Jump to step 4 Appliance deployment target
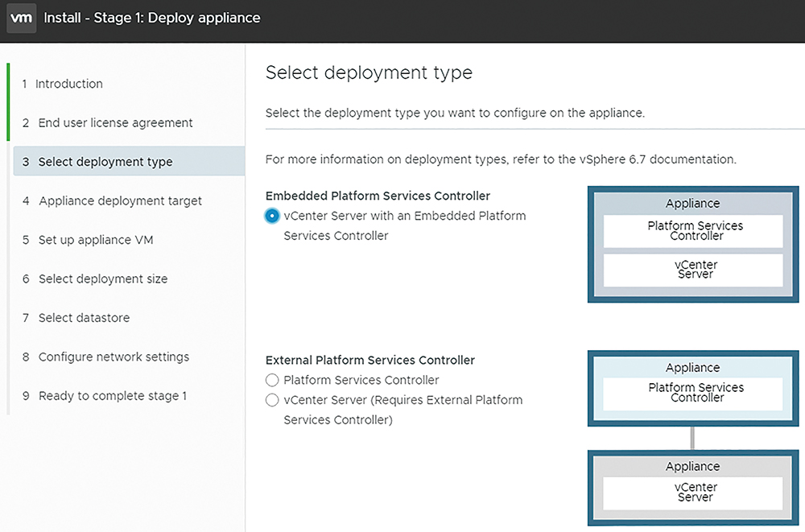 pyautogui.click(x=112, y=200)
